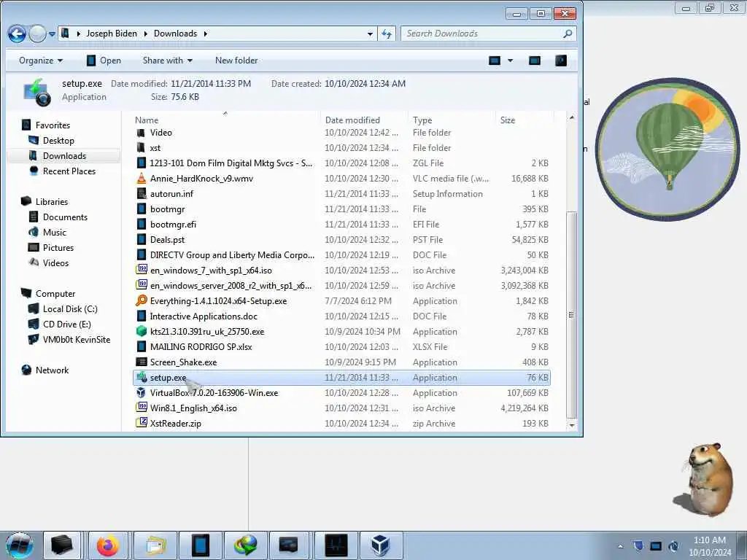Select Favorites in the navigation pane
The height and width of the screenshot is (560, 747).
pos(53,125)
